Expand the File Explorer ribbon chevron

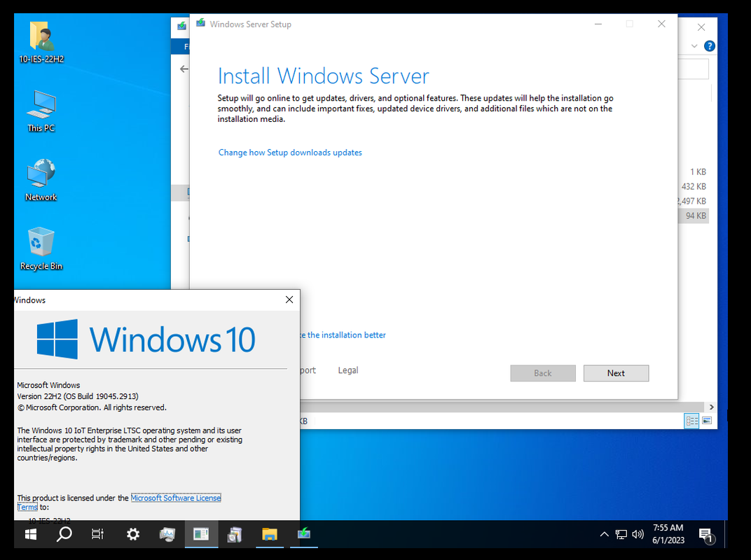click(694, 46)
